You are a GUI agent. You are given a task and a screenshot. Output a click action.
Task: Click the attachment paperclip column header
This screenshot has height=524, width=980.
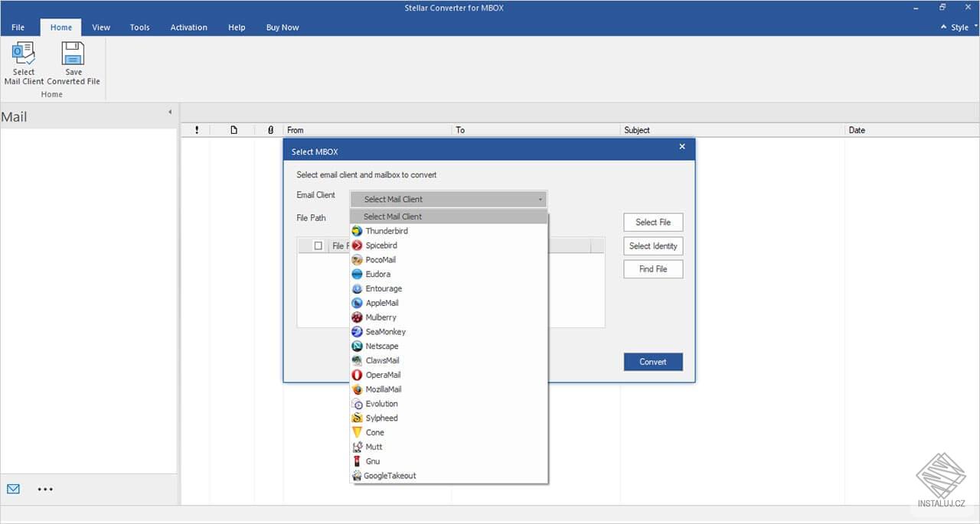click(x=270, y=130)
